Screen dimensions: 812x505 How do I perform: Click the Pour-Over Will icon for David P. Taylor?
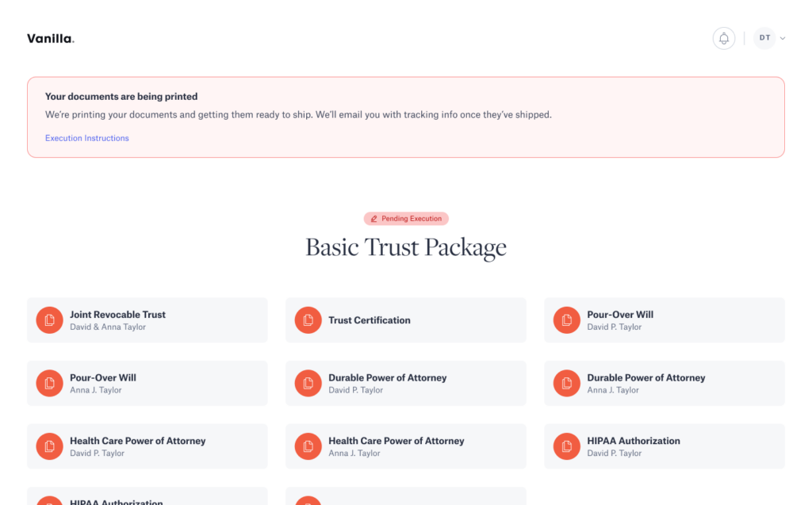point(566,320)
